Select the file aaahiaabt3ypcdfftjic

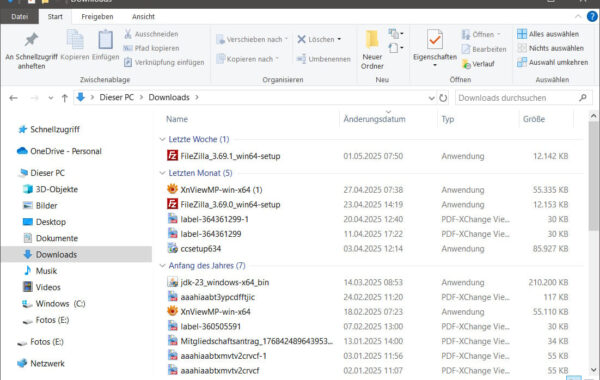[217, 297]
